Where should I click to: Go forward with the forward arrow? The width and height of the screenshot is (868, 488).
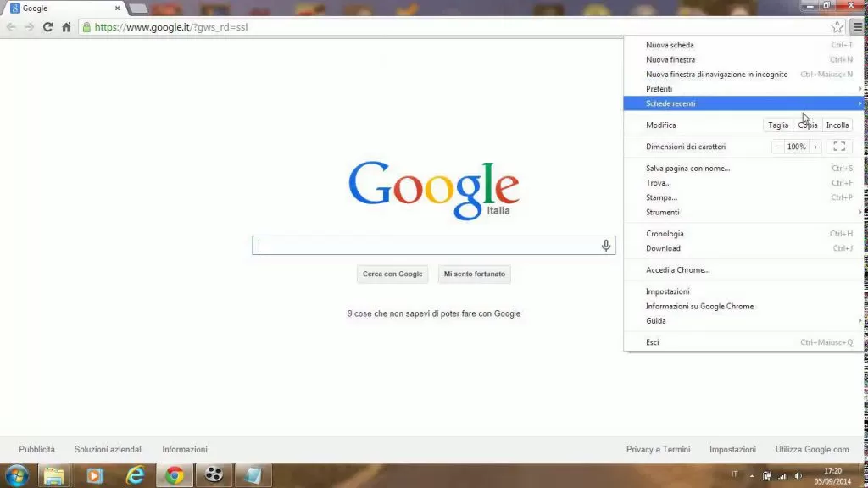30,27
